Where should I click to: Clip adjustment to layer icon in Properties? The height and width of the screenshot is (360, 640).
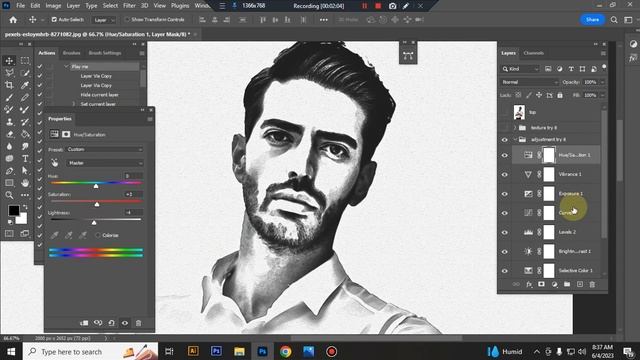(84, 323)
